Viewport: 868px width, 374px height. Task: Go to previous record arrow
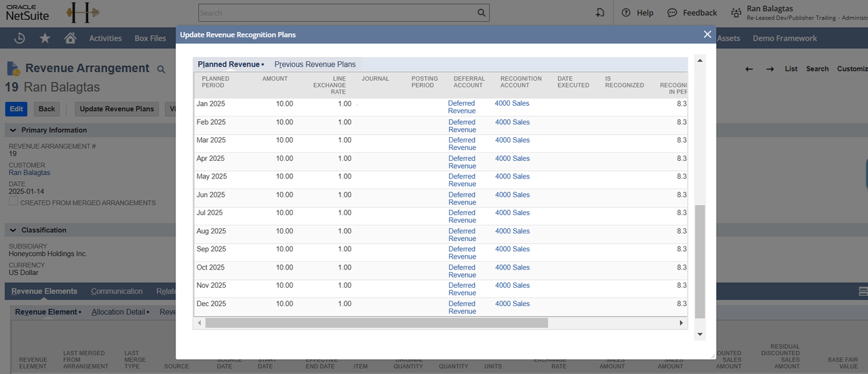(749, 69)
